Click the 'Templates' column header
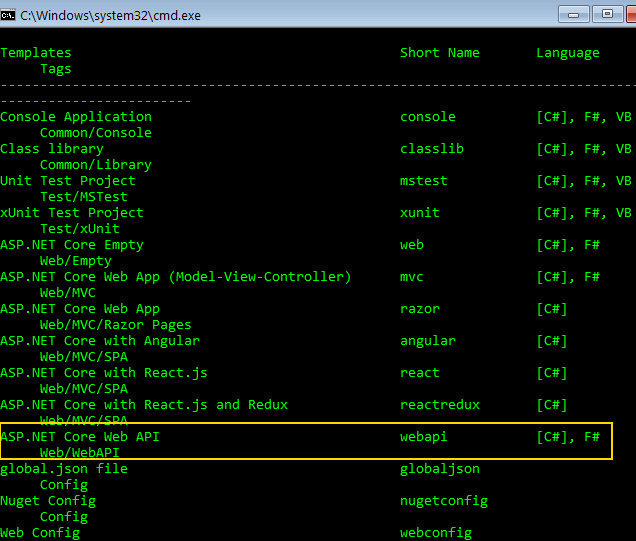 [36, 53]
